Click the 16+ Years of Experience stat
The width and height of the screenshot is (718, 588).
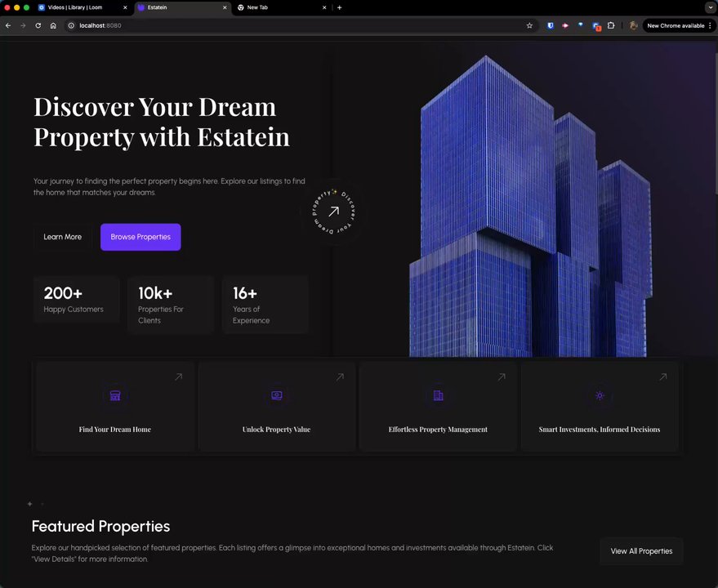click(265, 305)
